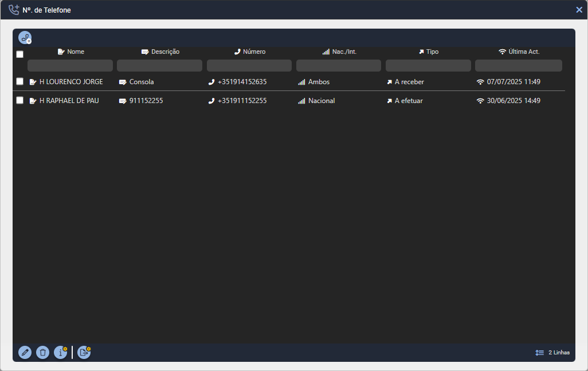Click the add phone number icon
Screen dimensions: 588x371
pyautogui.click(x=25, y=37)
